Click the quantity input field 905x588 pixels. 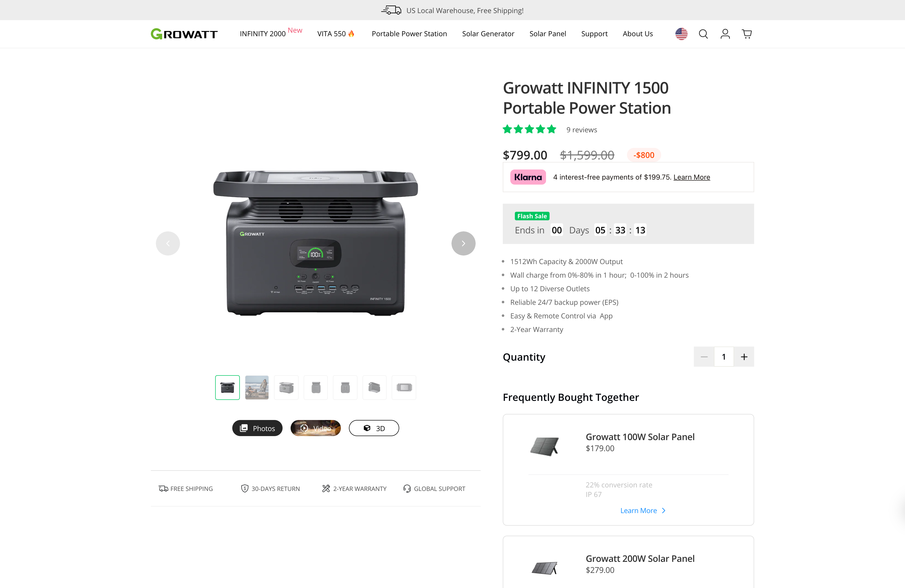pos(723,357)
